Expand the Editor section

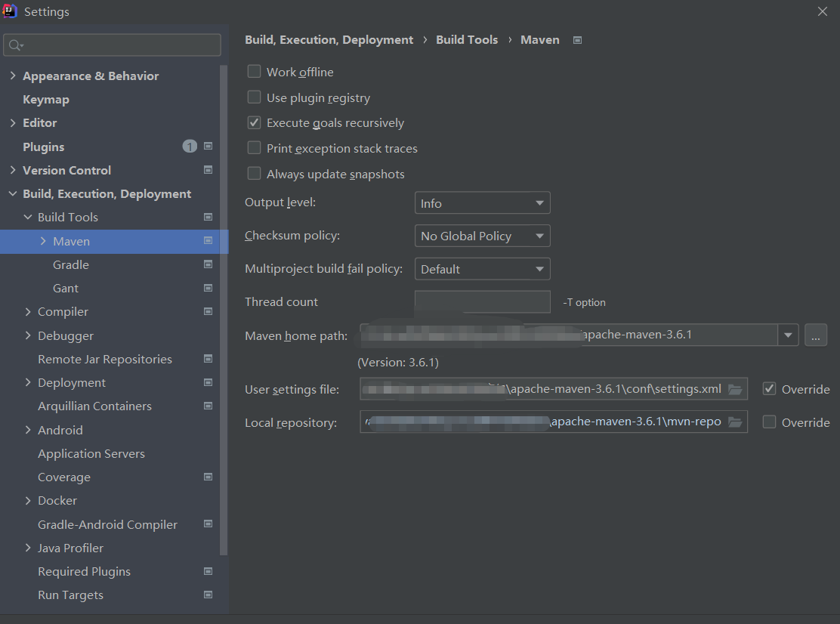[13, 122]
